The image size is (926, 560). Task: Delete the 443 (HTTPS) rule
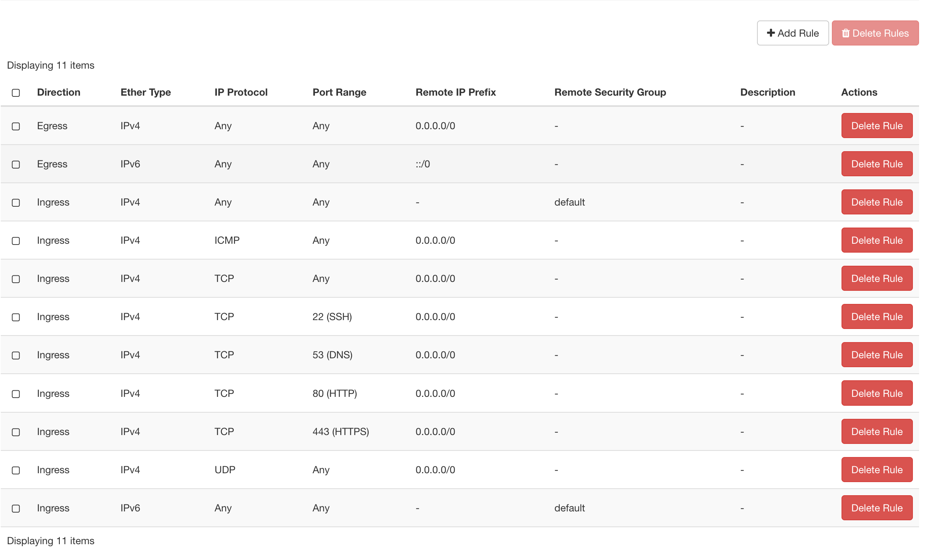click(x=877, y=431)
